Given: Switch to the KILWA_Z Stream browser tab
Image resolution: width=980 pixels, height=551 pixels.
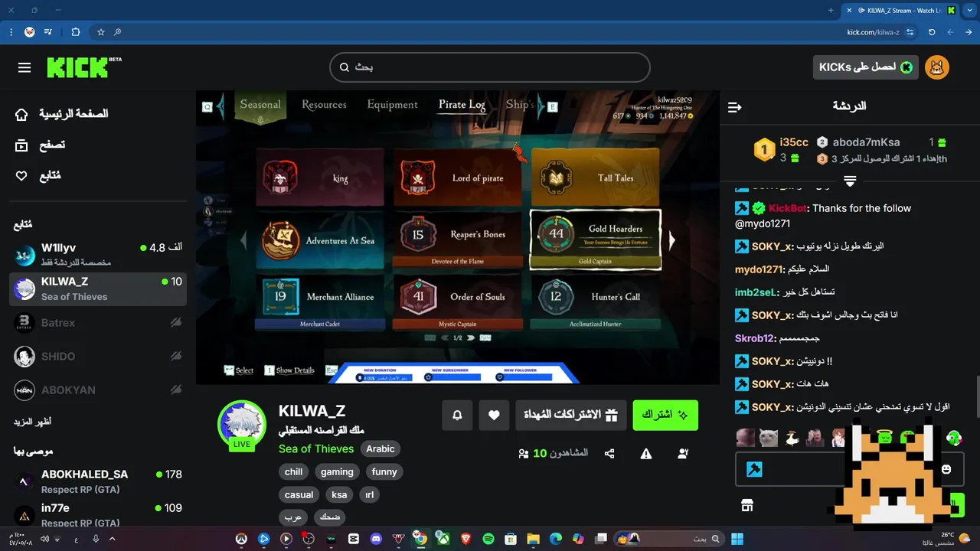Looking at the screenshot, I should pos(900,10).
